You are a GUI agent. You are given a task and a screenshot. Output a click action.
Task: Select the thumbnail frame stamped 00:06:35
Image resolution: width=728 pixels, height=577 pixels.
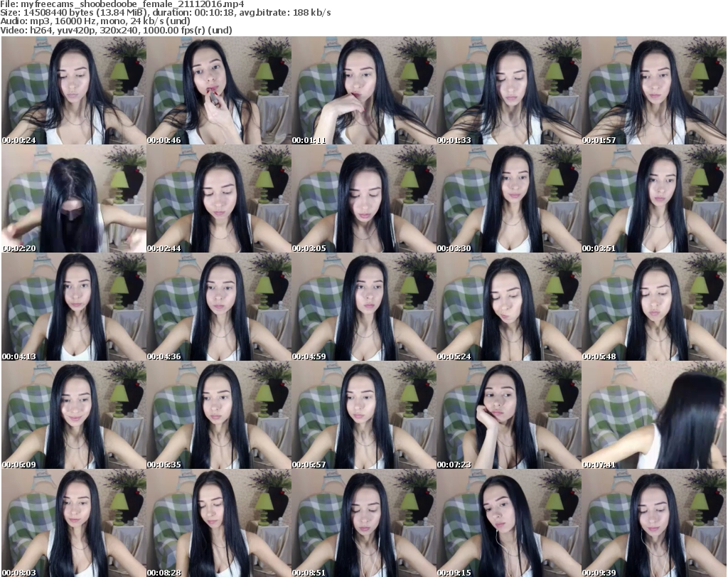pos(219,415)
